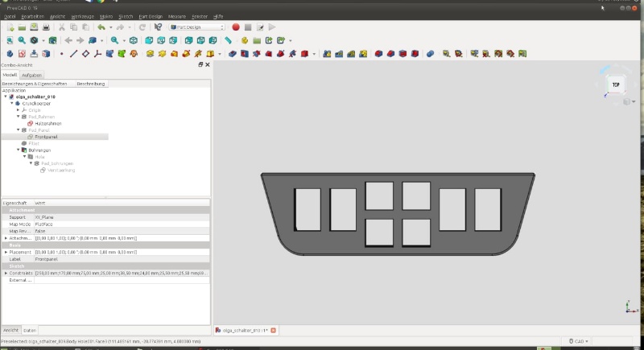Close the olga_schalter_010 document tab
The width and height of the screenshot is (644, 350).
(273, 331)
